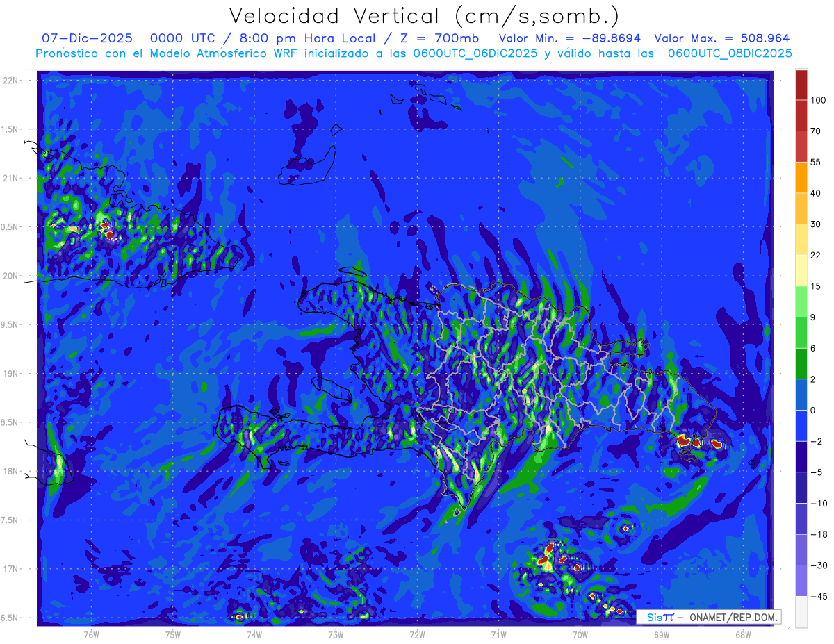Click the longitude label "71W"
The height and width of the screenshot is (644, 834).
coord(498,634)
